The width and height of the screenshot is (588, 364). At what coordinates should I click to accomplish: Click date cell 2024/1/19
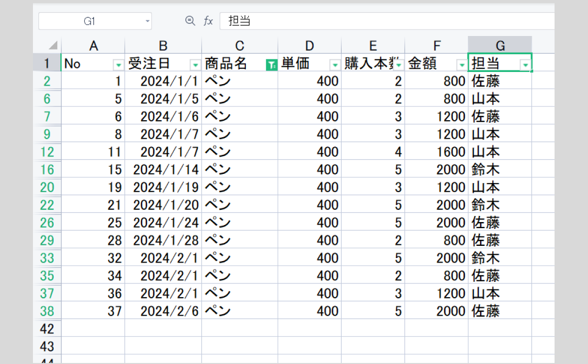click(163, 187)
